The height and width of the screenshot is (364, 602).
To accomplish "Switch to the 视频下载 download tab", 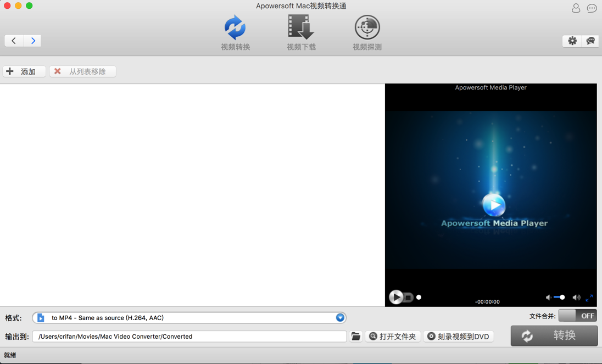I will pos(302,33).
